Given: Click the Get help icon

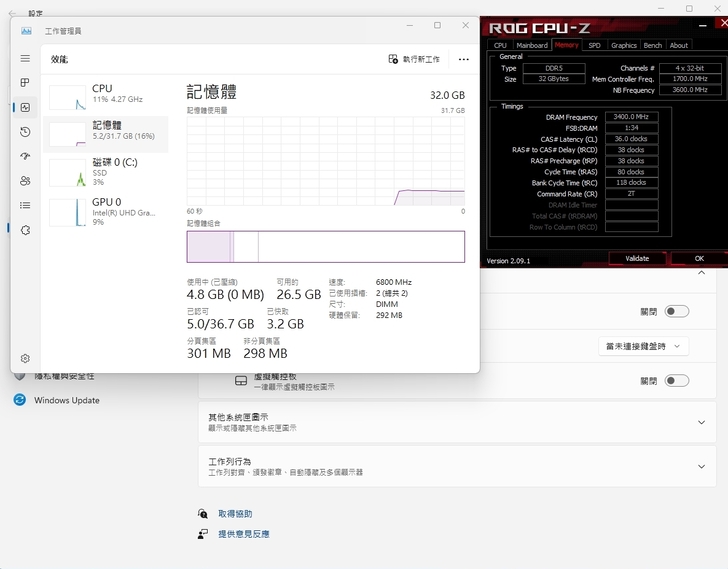Looking at the screenshot, I should pyautogui.click(x=203, y=513).
